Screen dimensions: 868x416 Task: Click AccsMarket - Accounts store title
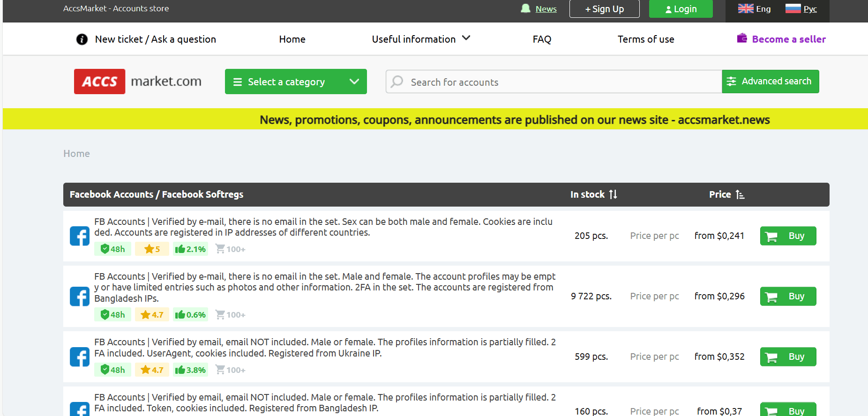[116, 8]
